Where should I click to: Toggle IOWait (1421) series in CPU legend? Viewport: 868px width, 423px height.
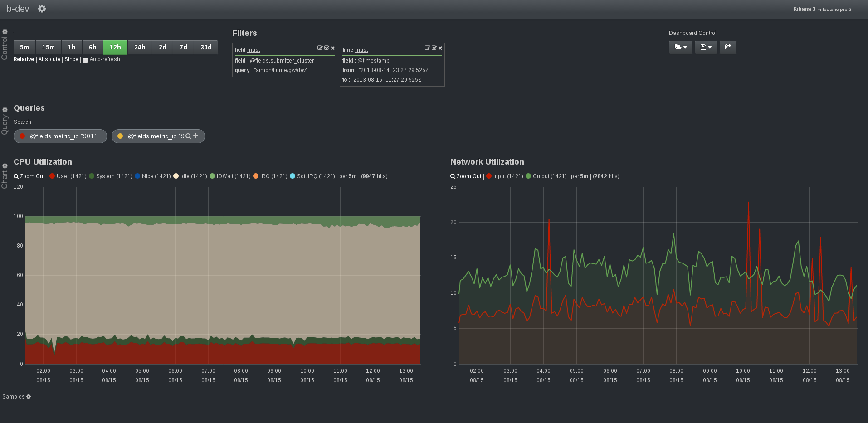click(230, 176)
